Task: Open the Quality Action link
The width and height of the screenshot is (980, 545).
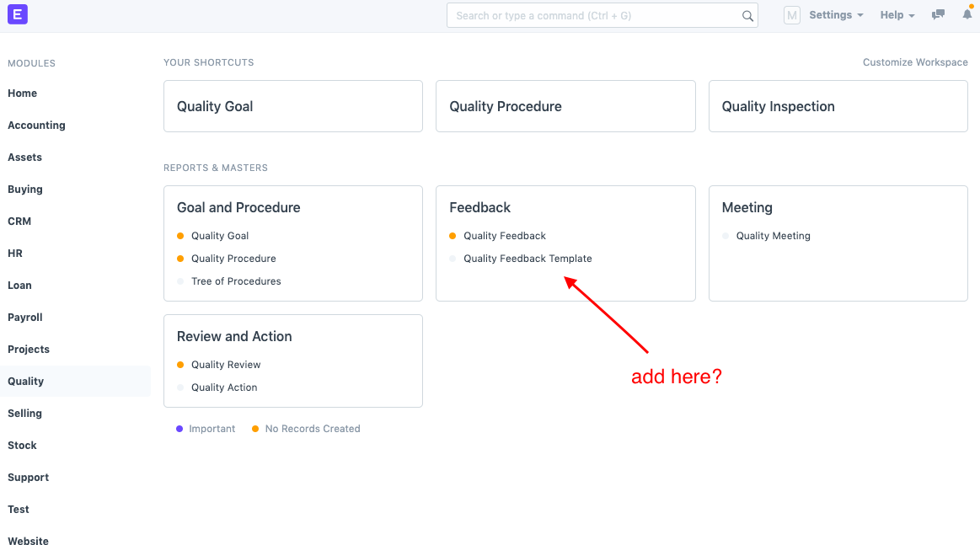Action: pos(224,387)
